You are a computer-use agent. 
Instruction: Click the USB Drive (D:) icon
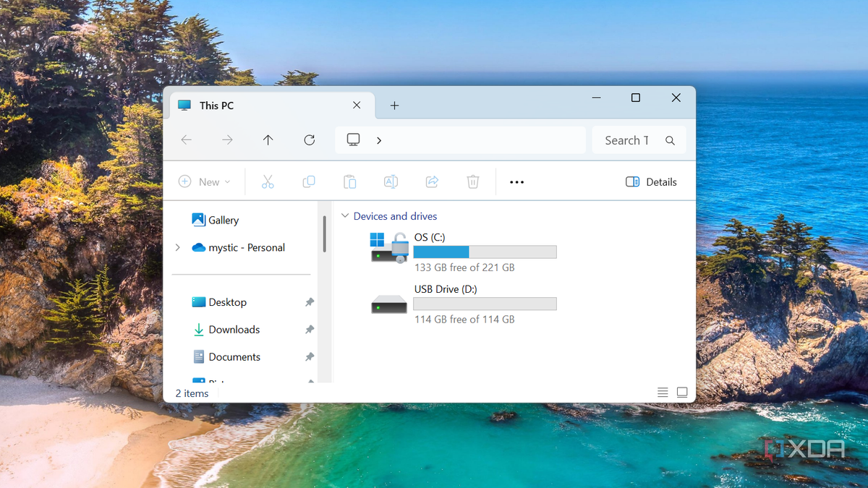[x=389, y=304]
